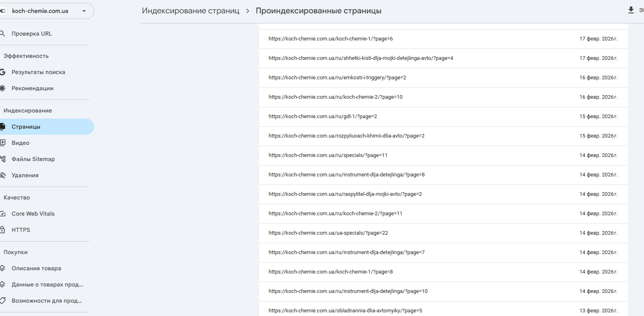The height and width of the screenshot is (316, 644).
Task: Click the video icon beside Видео
Action: click(x=2, y=143)
